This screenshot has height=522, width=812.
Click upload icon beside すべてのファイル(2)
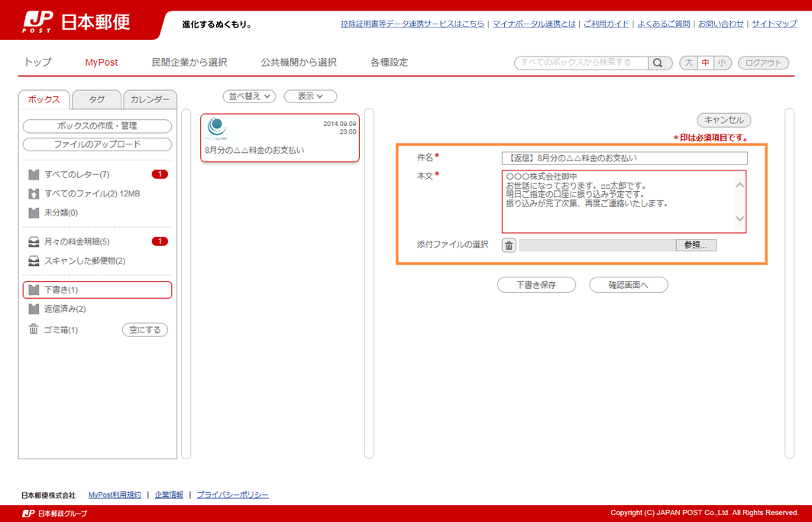(34, 194)
